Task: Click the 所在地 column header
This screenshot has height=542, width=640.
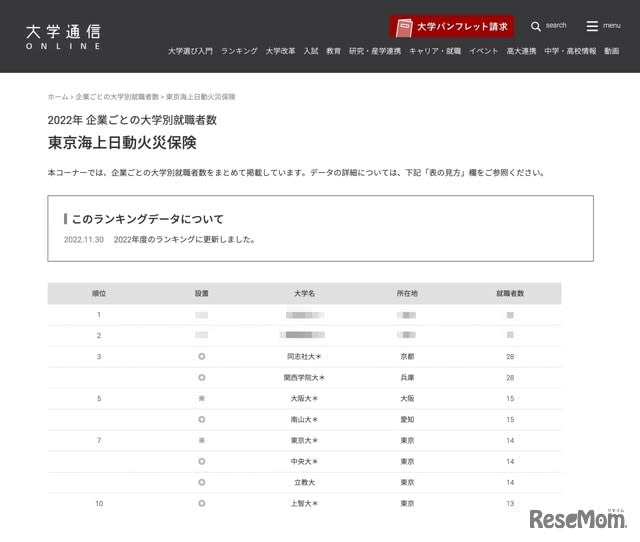Action: [407, 293]
